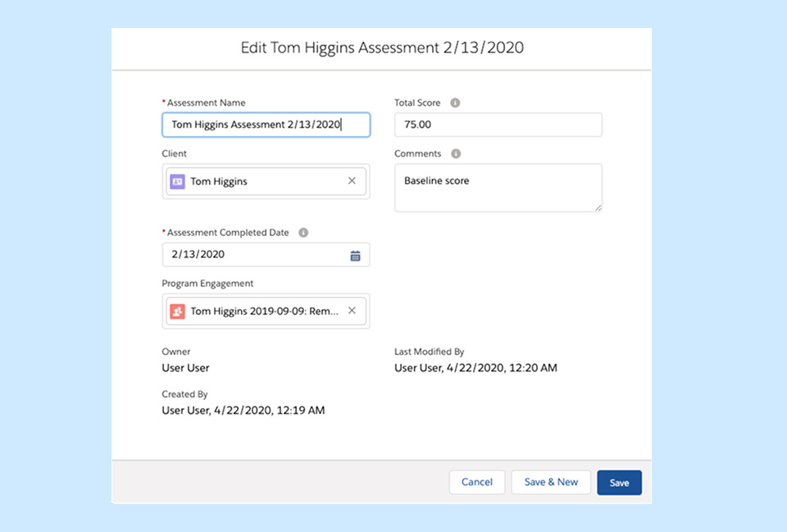The image size is (787, 532).
Task: Click the Comments box containing Baseline score
Action: (498, 188)
